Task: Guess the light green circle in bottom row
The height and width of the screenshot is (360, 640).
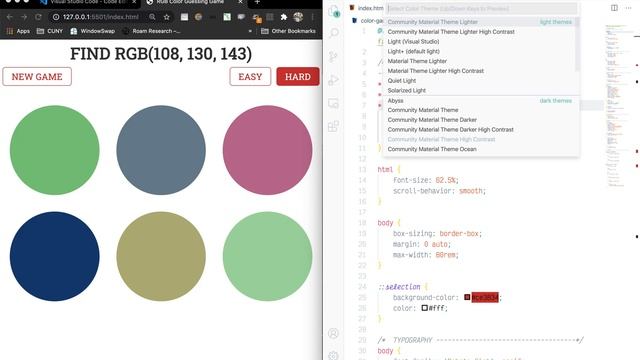Action: point(268,256)
